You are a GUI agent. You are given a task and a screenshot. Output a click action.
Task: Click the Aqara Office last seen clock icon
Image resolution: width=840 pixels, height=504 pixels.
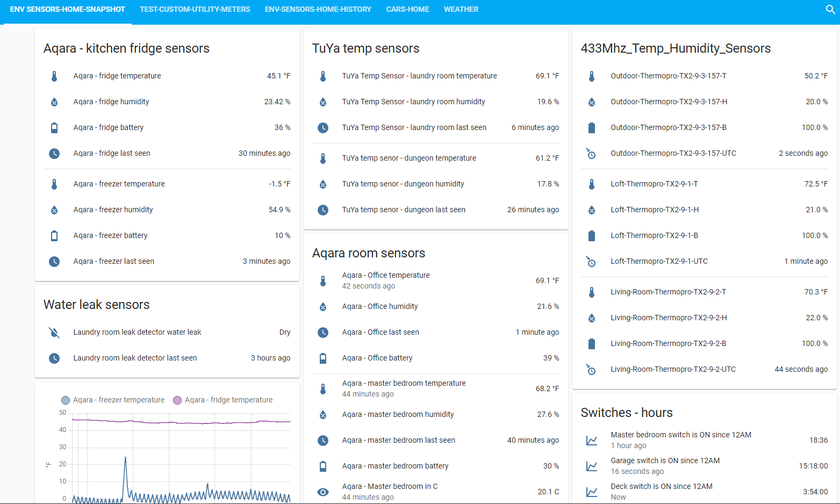click(323, 333)
